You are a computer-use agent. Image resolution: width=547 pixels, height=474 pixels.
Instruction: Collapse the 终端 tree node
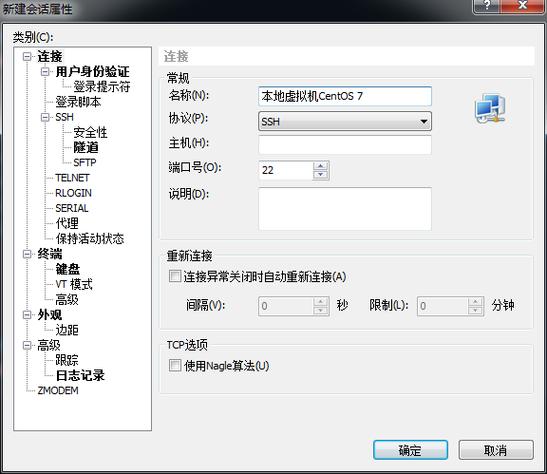point(27,254)
